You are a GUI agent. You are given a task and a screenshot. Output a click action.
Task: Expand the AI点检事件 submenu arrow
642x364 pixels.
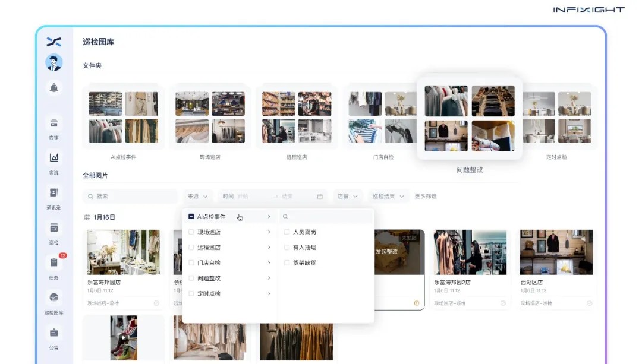click(269, 216)
